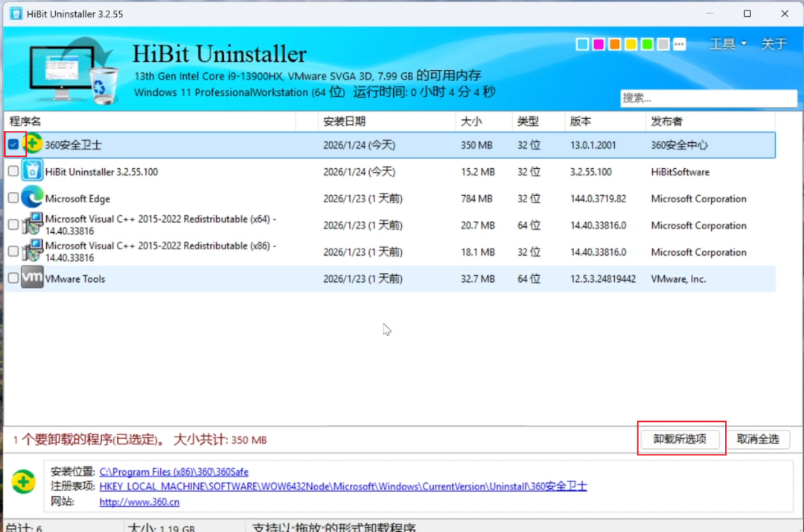
Task: Tick the VMware Tools checkbox
Action: pos(13,278)
